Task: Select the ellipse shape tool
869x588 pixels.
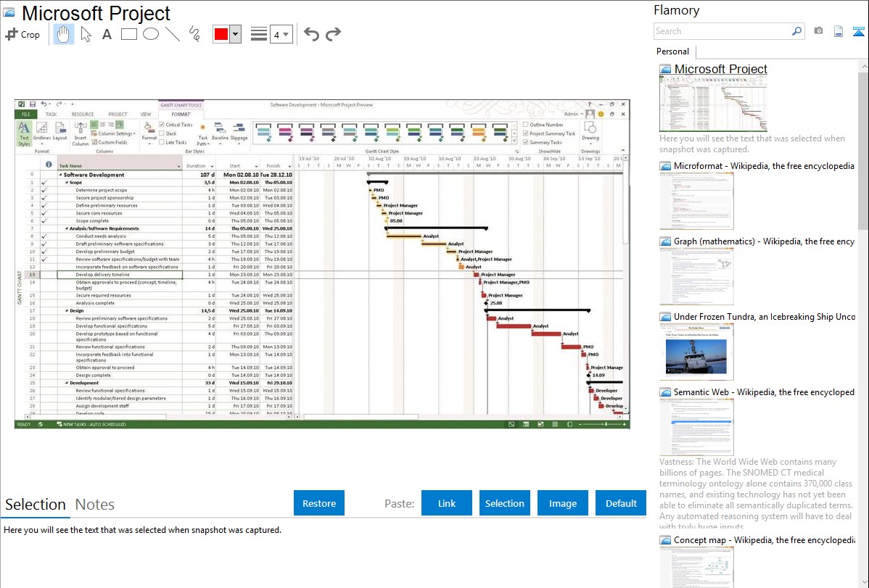Action: tap(150, 34)
